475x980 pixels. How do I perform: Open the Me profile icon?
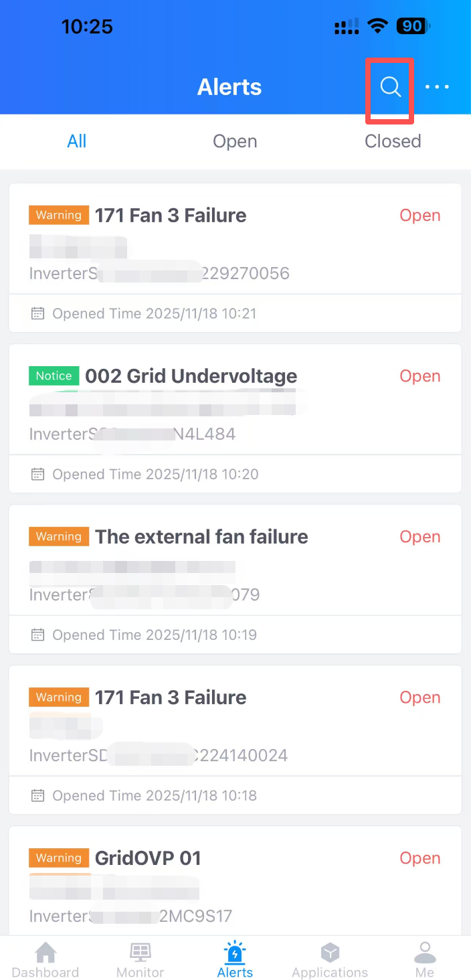[x=425, y=952]
